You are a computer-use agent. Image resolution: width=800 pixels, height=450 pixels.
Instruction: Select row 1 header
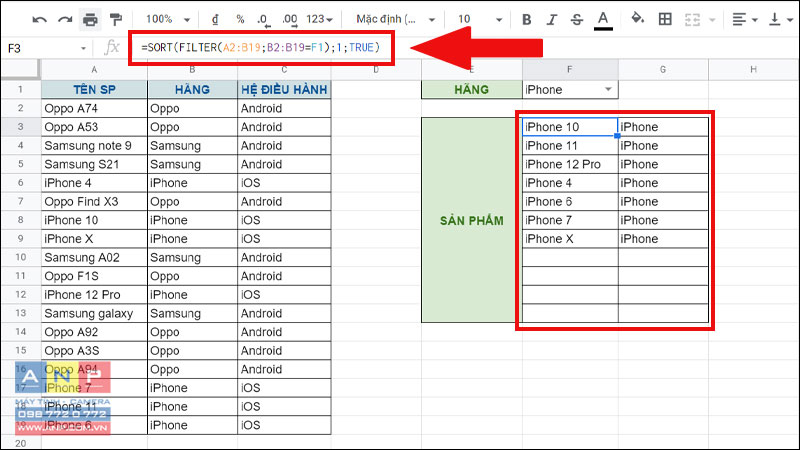[x=20, y=90]
